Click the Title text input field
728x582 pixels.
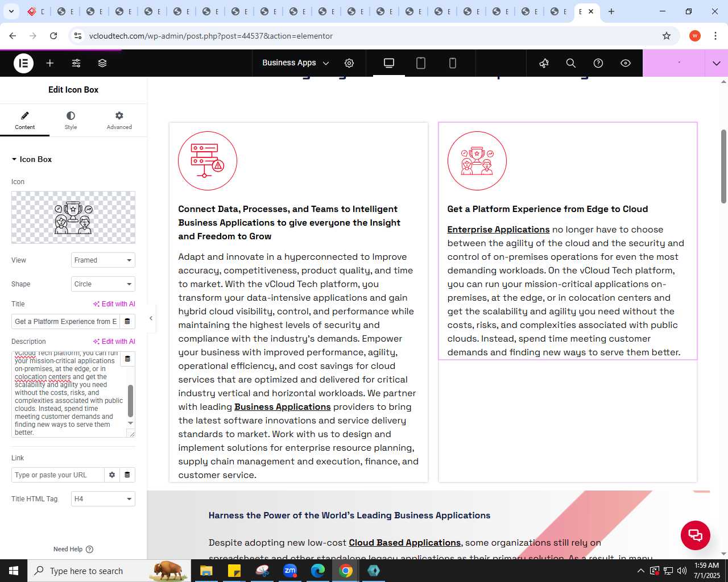click(65, 322)
